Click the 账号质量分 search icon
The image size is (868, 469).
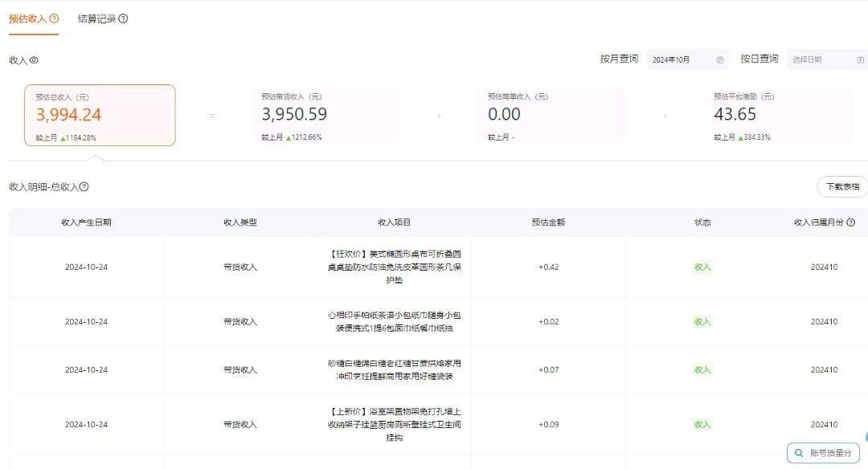click(799, 453)
